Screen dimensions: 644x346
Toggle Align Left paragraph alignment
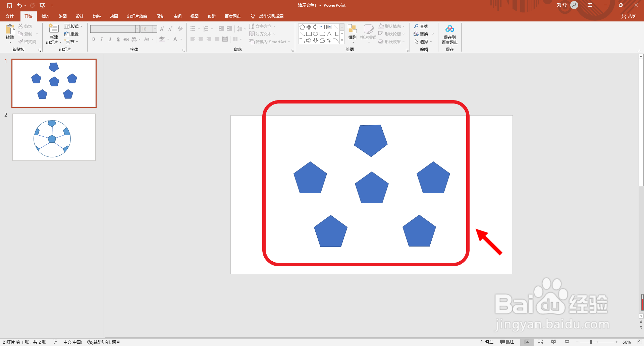pyautogui.click(x=193, y=39)
